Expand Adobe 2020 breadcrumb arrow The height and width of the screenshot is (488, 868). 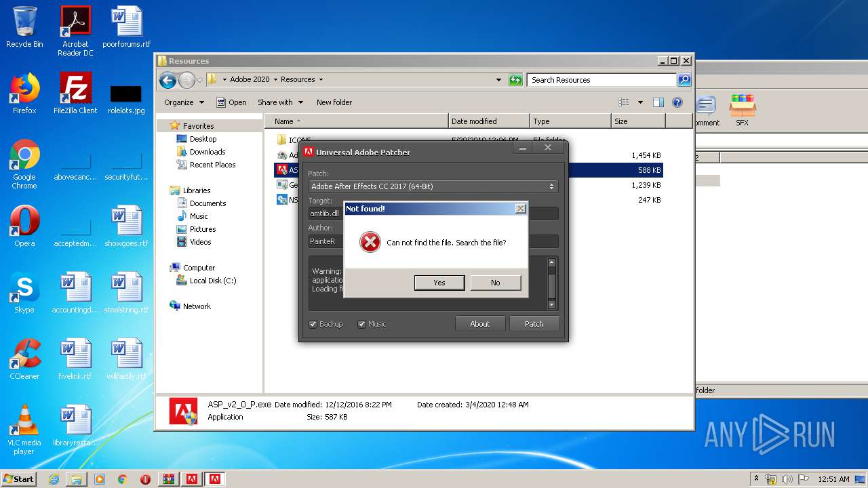275,80
